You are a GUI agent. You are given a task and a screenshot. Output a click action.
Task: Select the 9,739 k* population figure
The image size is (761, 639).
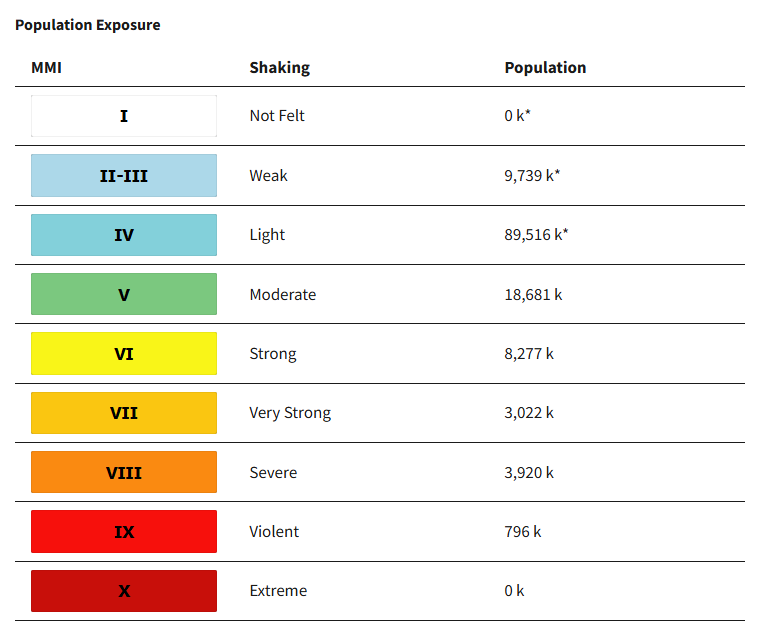[532, 176]
